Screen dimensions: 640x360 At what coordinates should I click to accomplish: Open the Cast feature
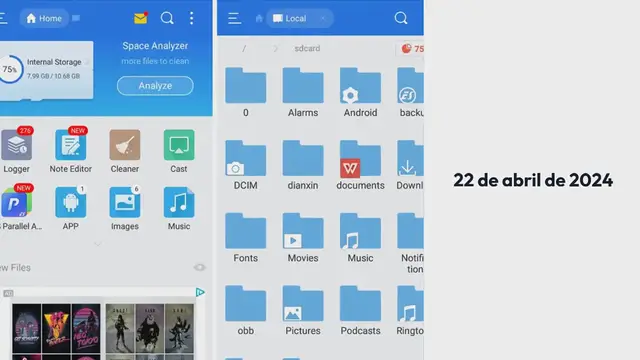179,146
